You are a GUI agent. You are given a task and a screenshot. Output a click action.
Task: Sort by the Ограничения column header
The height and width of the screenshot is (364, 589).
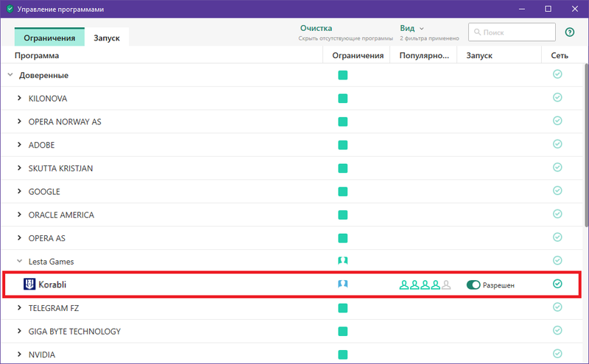click(x=358, y=56)
